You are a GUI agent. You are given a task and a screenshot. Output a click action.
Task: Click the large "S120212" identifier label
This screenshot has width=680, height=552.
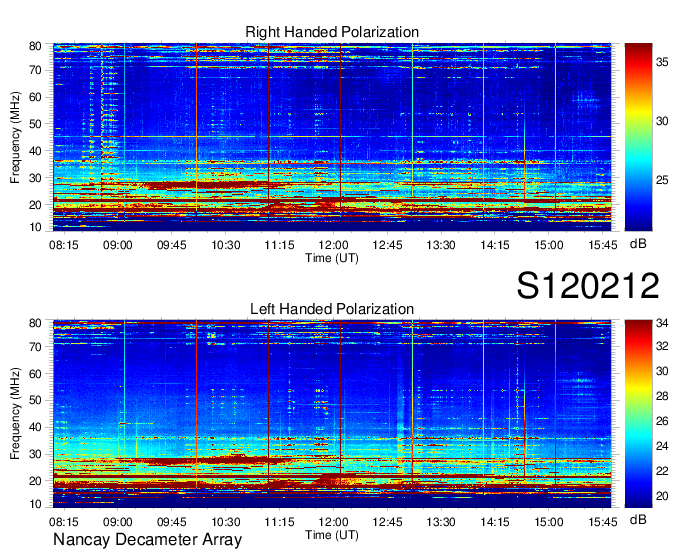click(x=588, y=285)
